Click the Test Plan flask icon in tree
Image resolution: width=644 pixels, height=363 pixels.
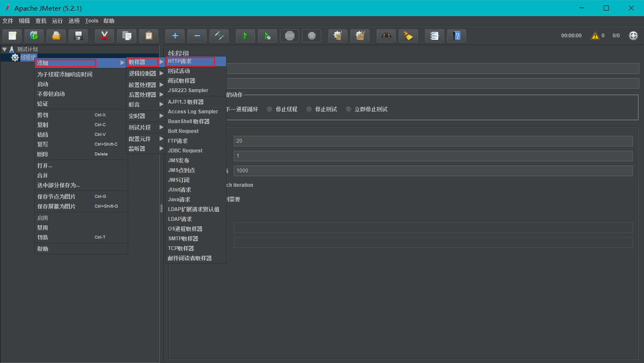[x=12, y=49]
